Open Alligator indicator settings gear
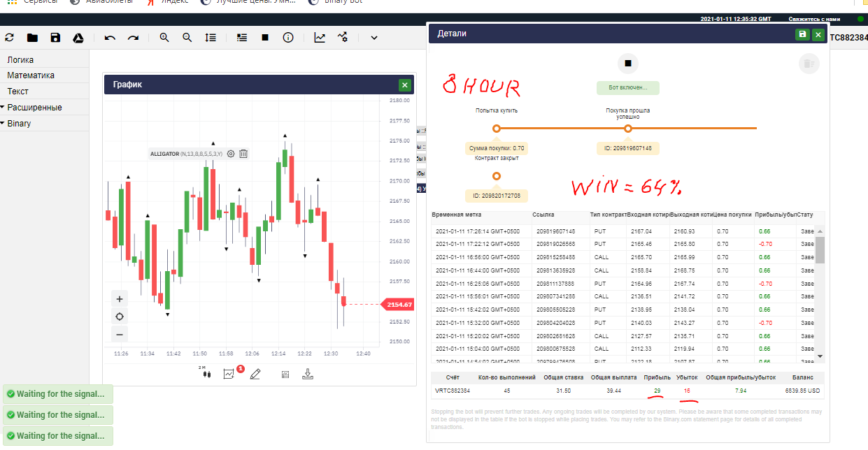868x450 pixels. (231, 154)
